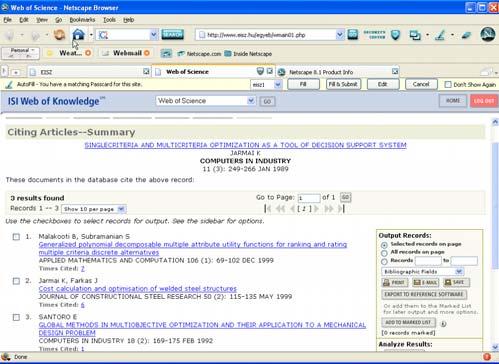
Task: Click the Reload page icon
Action: (60, 35)
